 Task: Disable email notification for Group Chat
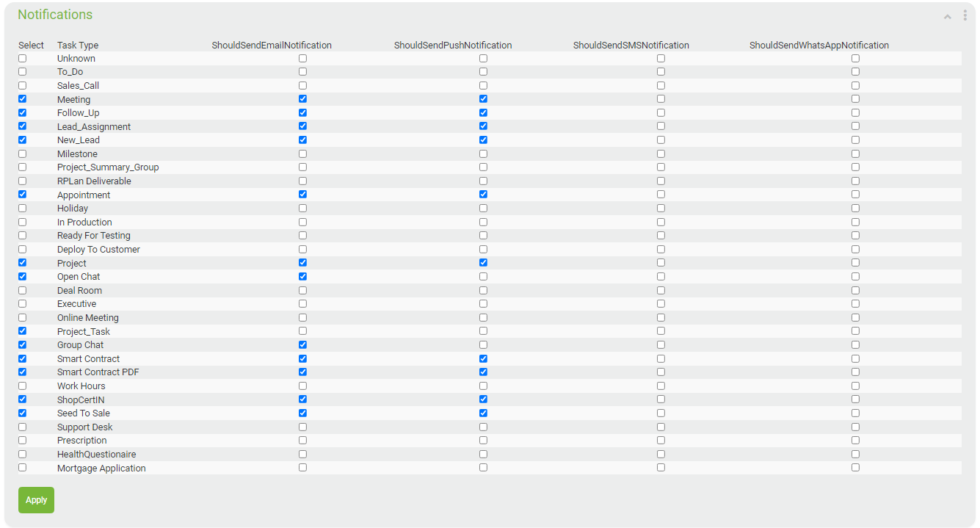302,344
